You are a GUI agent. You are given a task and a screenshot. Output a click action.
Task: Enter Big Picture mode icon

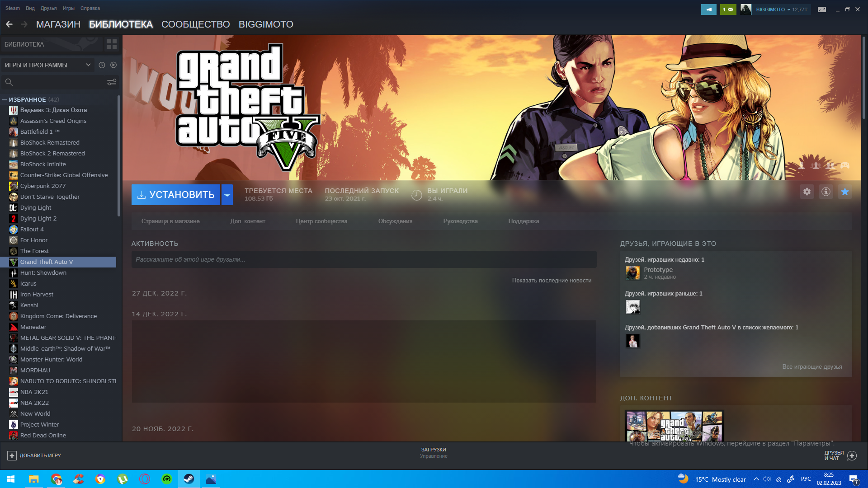822,9
